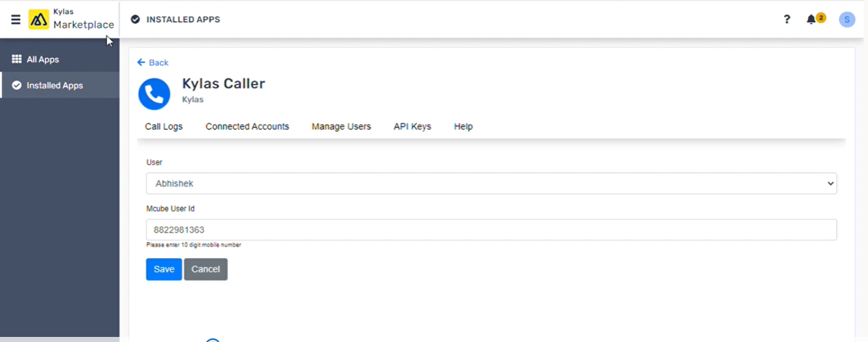
Task: Click the 'Kylas' publisher name under title
Action: tap(193, 100)
